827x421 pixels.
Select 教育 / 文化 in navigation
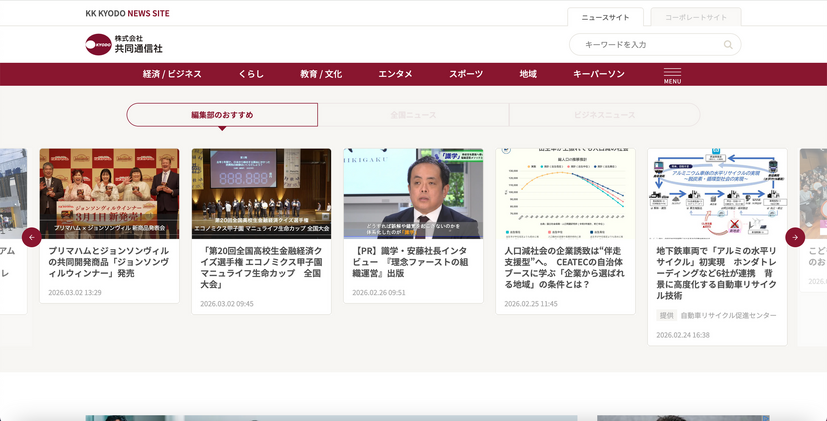click(321, 74)
